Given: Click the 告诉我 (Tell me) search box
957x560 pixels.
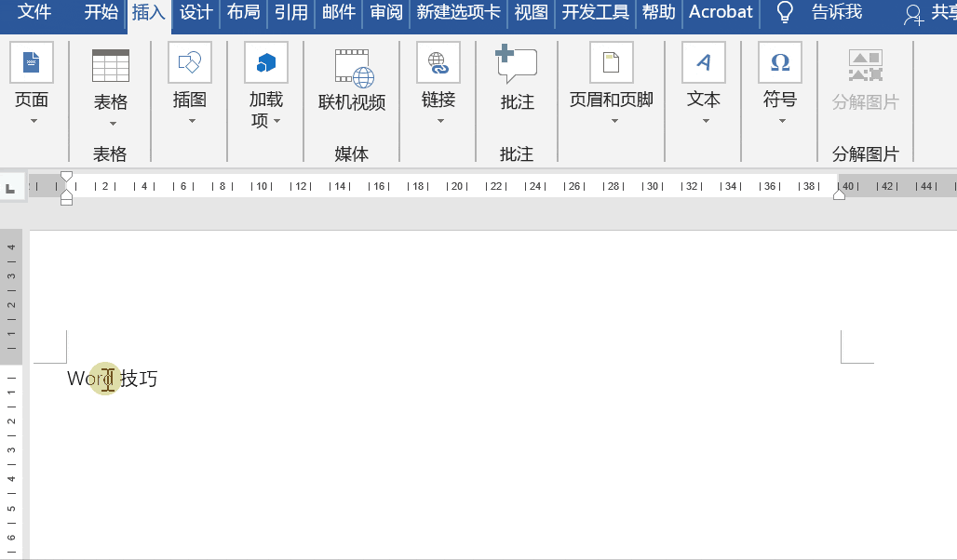Looking at the screenshot, I should (835, 12).
